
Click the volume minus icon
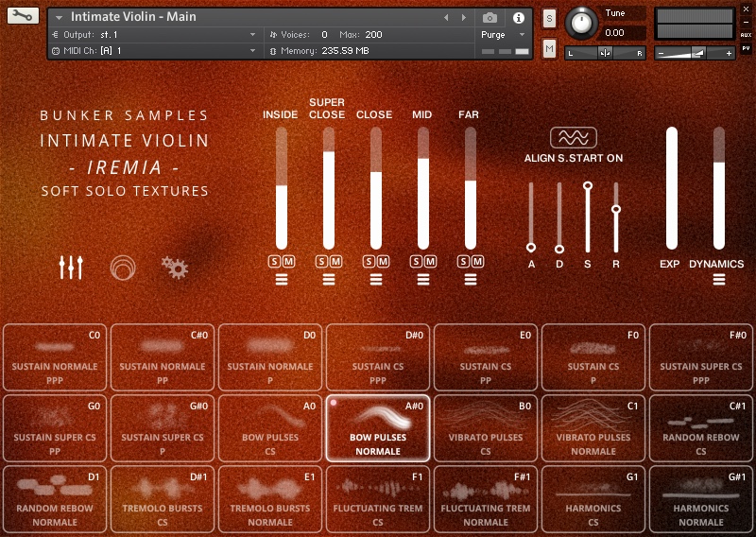(x=661, y=53)
